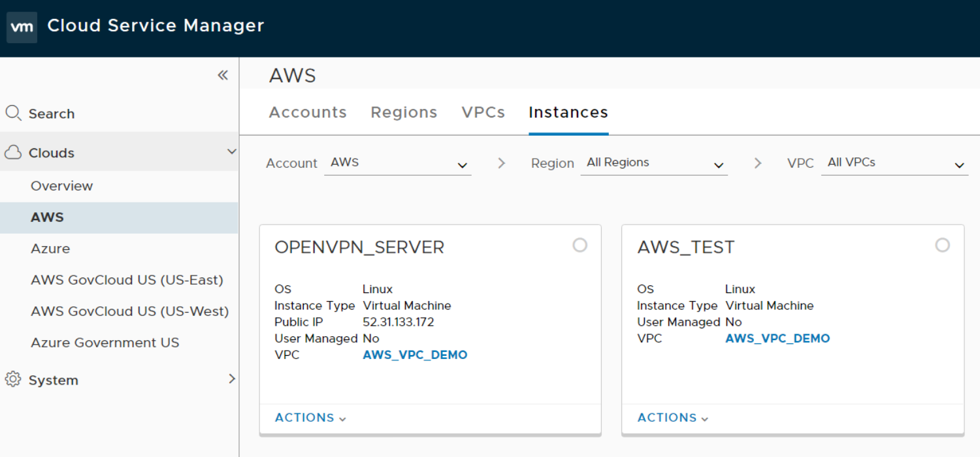Select AWS in the sidebar

click(x=119, y=217)
